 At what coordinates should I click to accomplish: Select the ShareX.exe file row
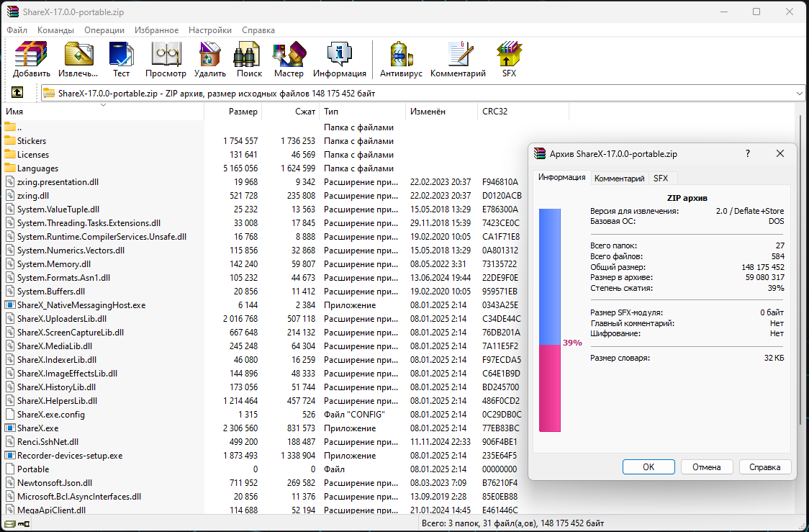37,428
